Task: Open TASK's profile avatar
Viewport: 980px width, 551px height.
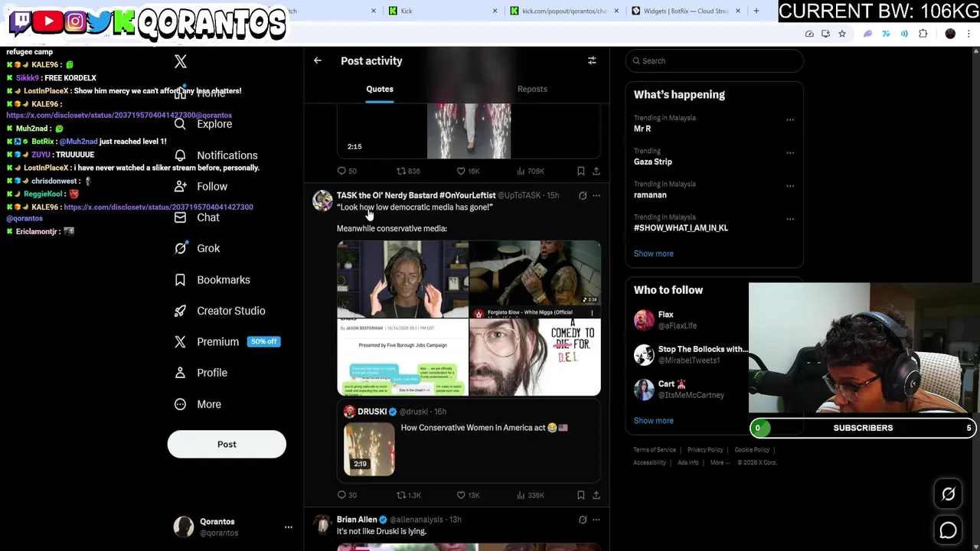Action: (322, 201)
